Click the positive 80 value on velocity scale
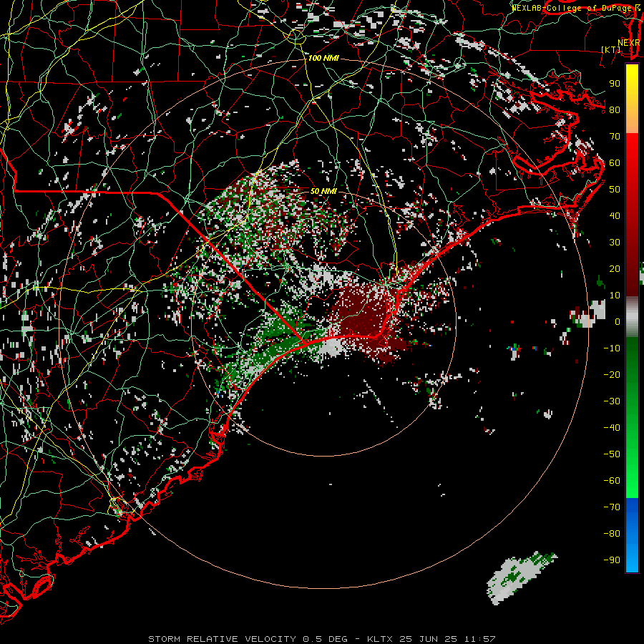The image size is (644, 644). pos(615,110)
